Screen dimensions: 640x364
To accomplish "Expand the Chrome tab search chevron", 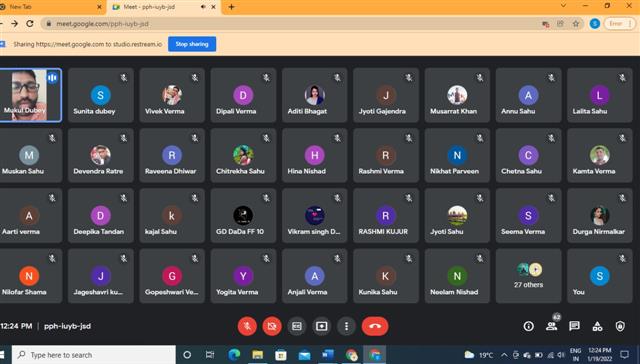I will tap(563, 6).
